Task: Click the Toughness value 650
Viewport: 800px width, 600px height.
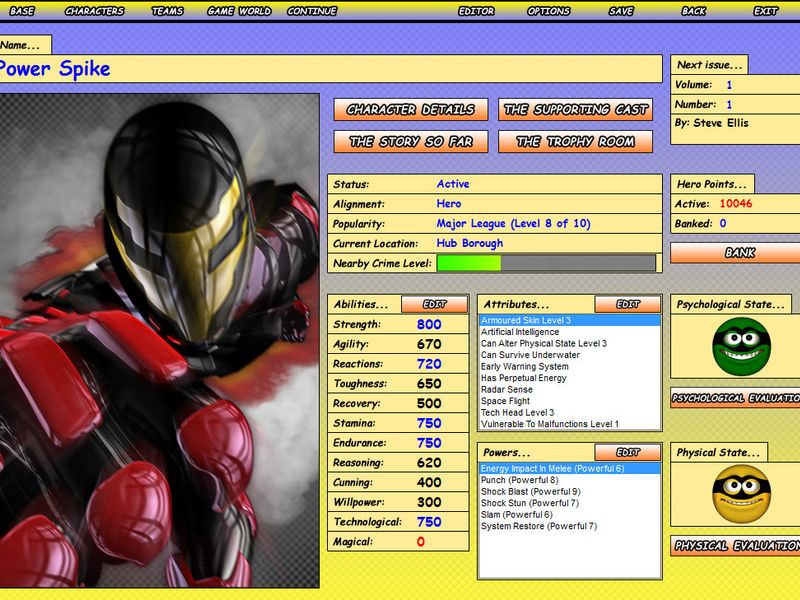Action: (429, 384)
